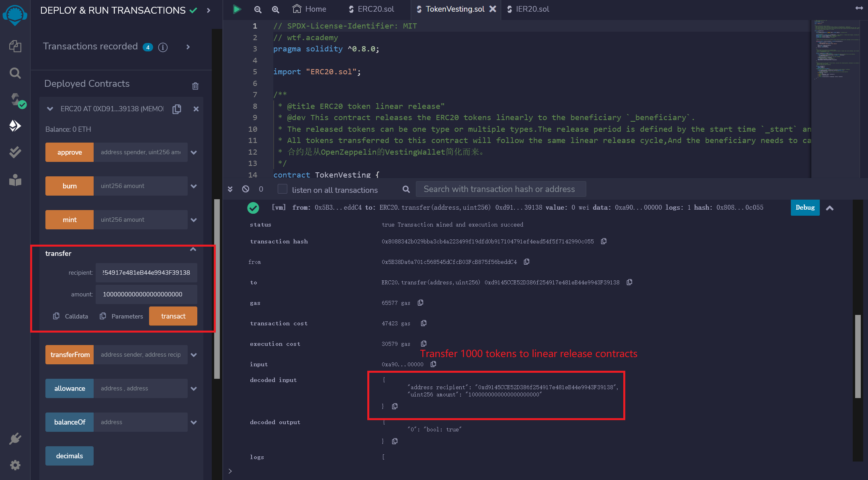Copy ERC20 contract address icon
This screenshot has height=480, width=868.
point(177,109)
